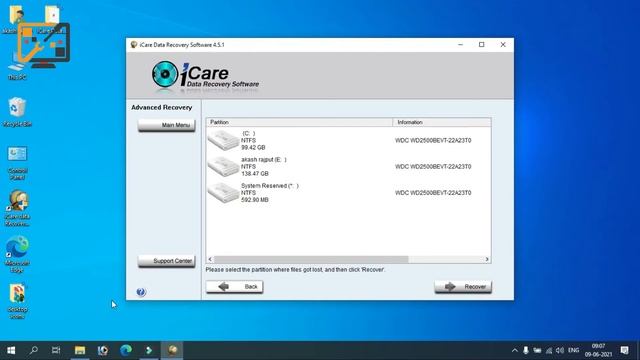Open the green arrow app on taskbar
640x360 pixels.
(149, 350)
